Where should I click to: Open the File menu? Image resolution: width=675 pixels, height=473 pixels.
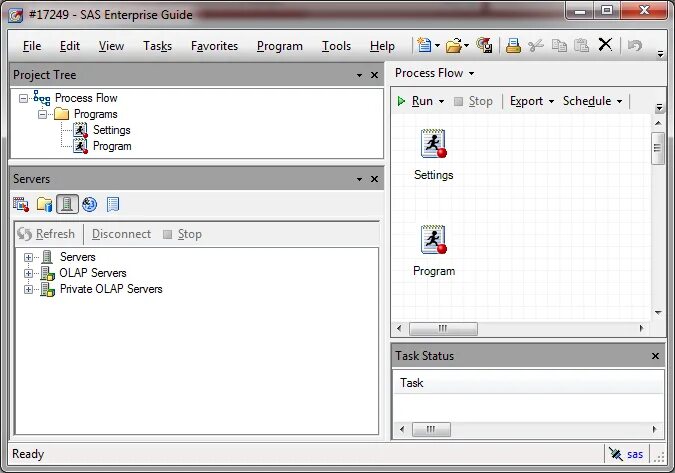pyautogui.click(x=32, y=46)
